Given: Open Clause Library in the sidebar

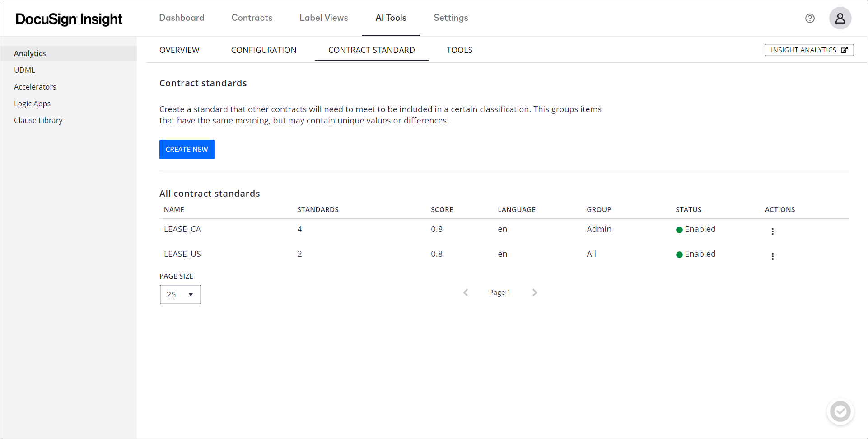Looking at the screenshot, I should [x=38, y=120].
